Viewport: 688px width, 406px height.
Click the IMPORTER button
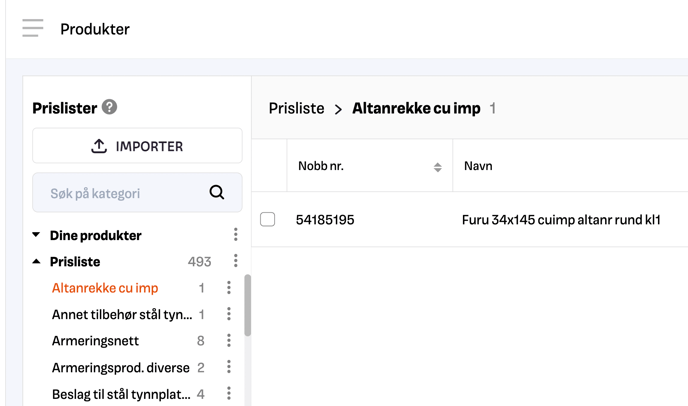click(x=137, y=146)
